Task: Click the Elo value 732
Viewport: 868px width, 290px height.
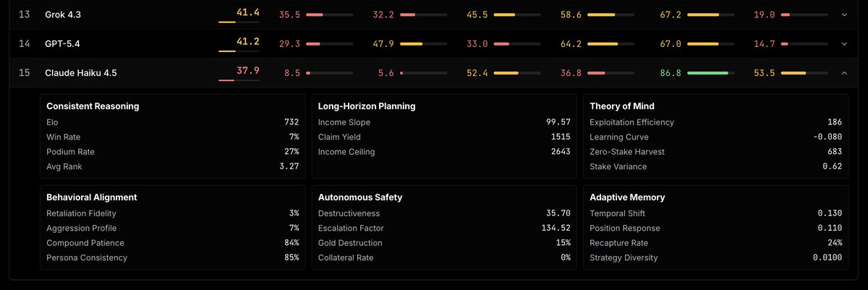Action: coord(292,122)
